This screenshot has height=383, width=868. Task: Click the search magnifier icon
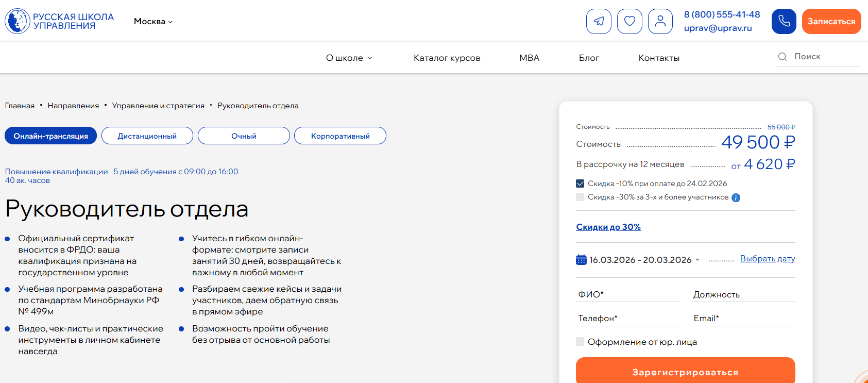click(782, 57)
